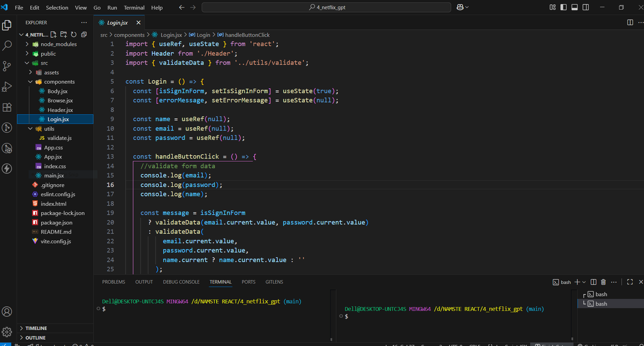Toggle the bottom panel visibility
The width and height of the screenshot is (644, 346).
(x=574, y=8)
